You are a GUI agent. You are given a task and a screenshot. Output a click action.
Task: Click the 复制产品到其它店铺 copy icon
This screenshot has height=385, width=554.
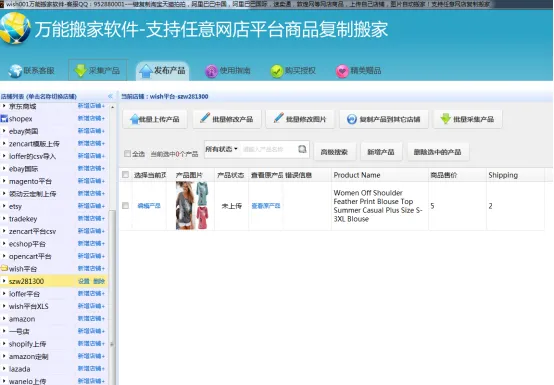pyautogui.click(x=352, y=119)
